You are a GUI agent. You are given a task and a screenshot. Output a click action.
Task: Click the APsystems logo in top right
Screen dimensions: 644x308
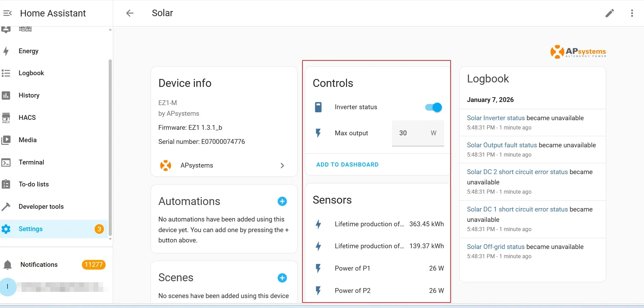[x=578, y=52]
